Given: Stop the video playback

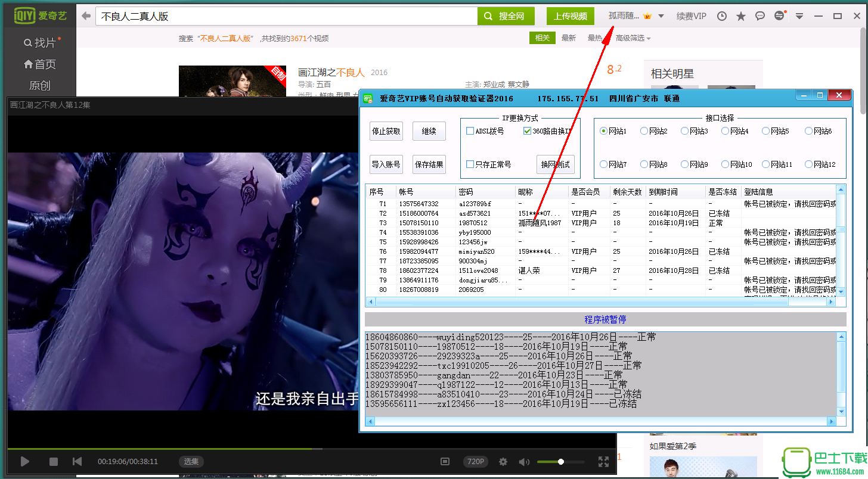Looking at the screenshot, I should [53, 461].
